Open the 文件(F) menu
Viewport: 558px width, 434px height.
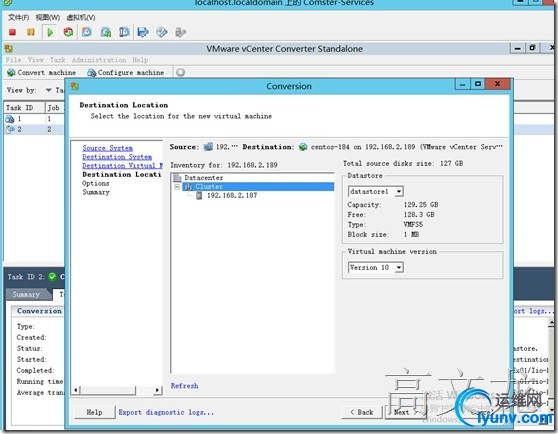point(19,17)
